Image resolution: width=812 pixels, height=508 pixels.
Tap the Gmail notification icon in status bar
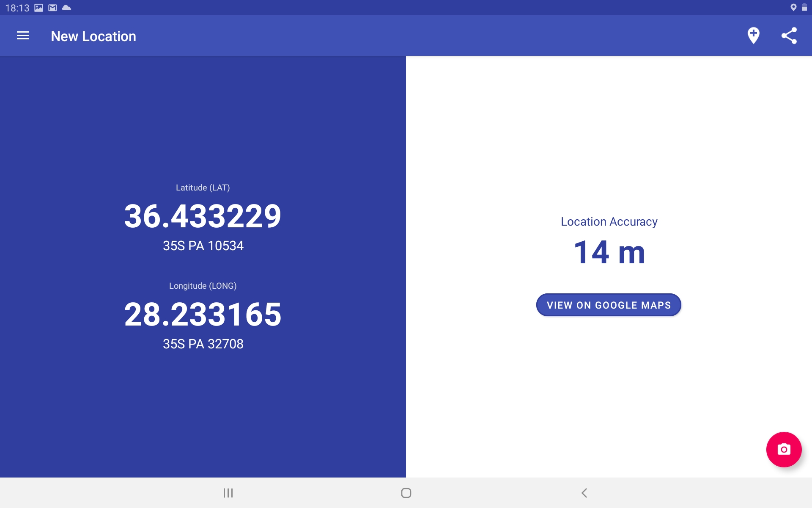pos(52,8)
